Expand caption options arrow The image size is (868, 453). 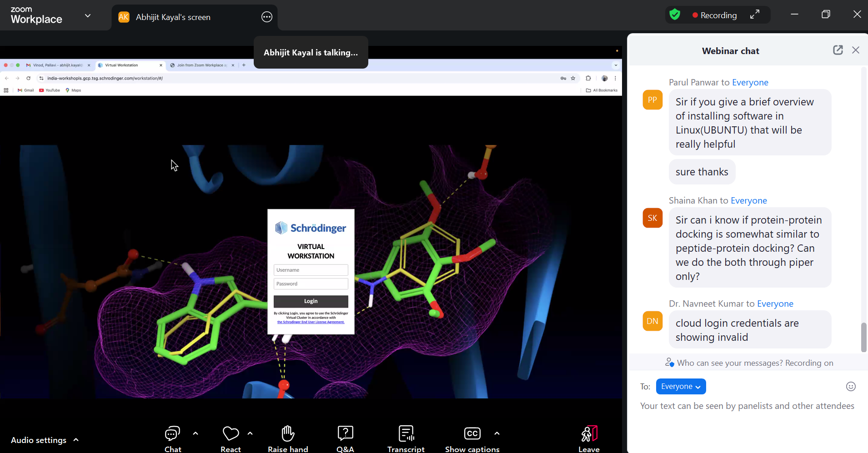[497, 433]
